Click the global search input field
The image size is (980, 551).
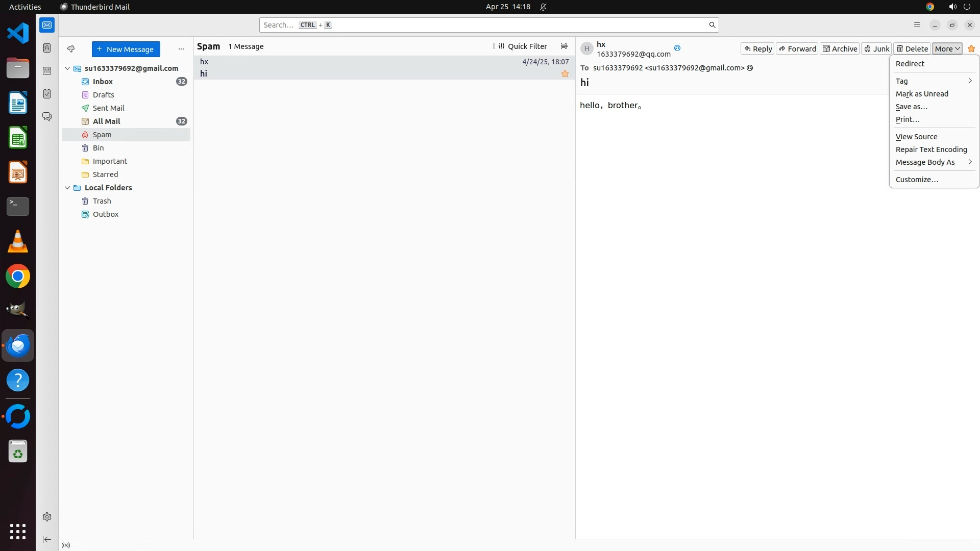click(x=485, y=25)
